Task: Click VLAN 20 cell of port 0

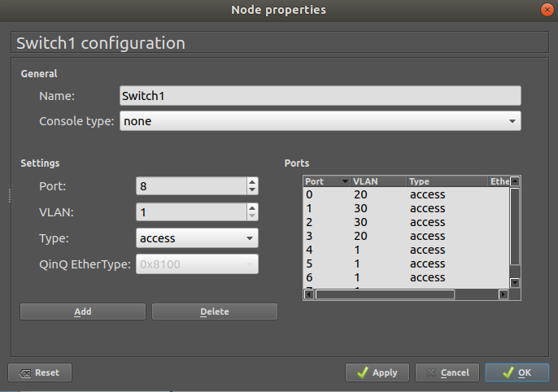Action: pos(360,194)
